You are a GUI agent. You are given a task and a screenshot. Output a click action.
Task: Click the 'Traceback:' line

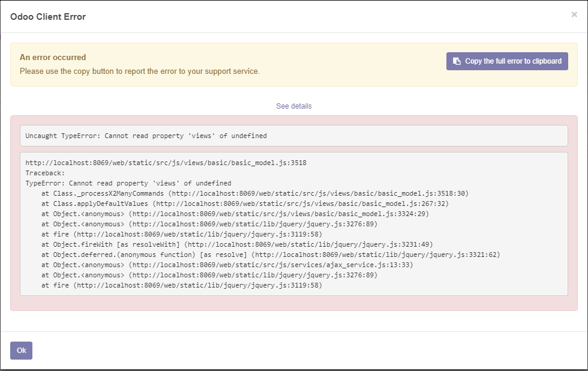[x=45, y=173]
